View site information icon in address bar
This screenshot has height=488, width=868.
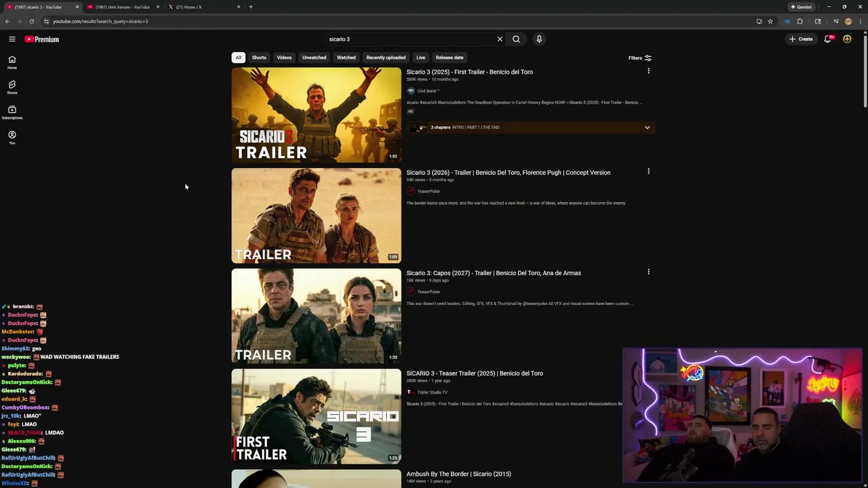coord(46,21)
